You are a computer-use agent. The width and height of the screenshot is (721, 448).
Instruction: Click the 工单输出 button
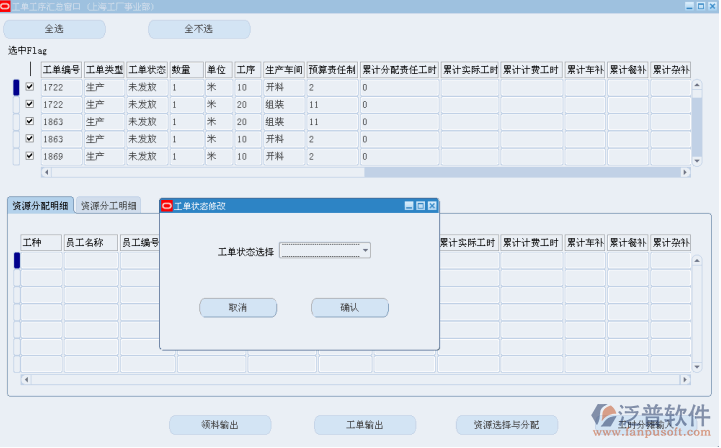(x=365, y=425)
